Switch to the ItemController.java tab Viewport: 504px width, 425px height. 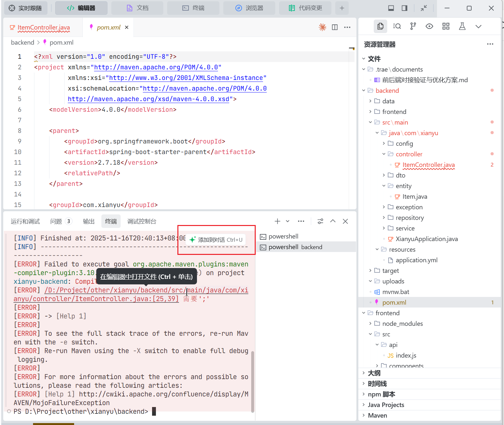43,28
